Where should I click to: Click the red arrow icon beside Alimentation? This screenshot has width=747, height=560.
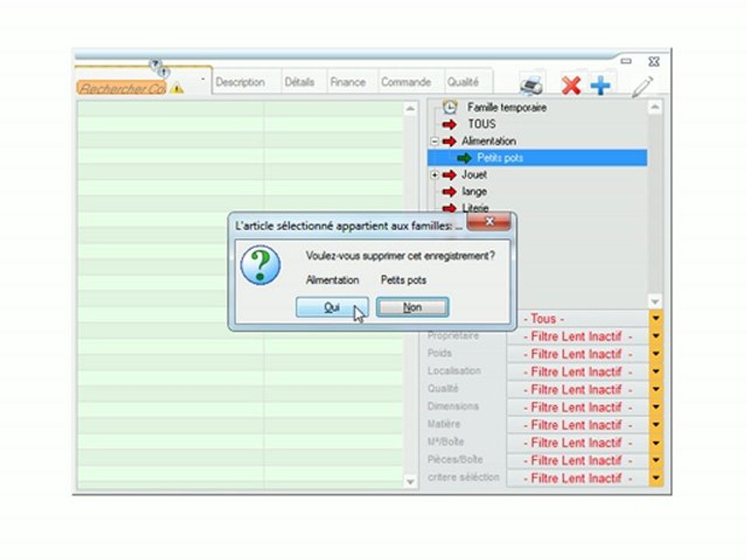[449, 142]
